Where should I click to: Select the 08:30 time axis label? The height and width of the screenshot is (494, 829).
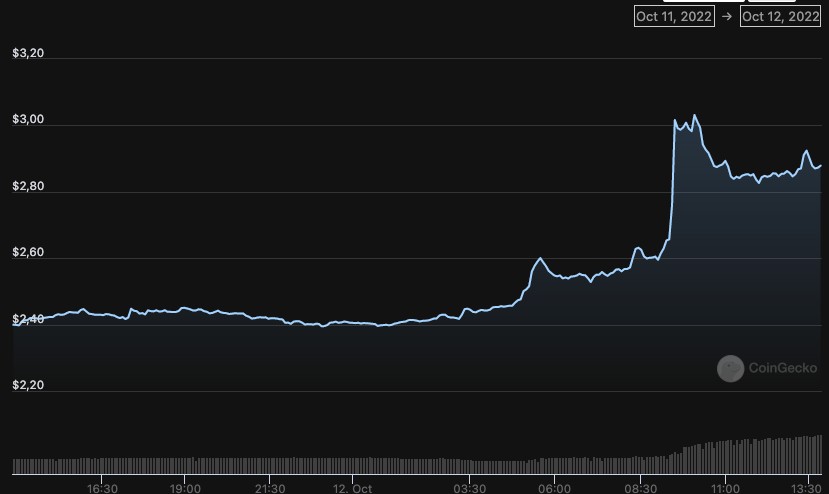tap(641, 488)
